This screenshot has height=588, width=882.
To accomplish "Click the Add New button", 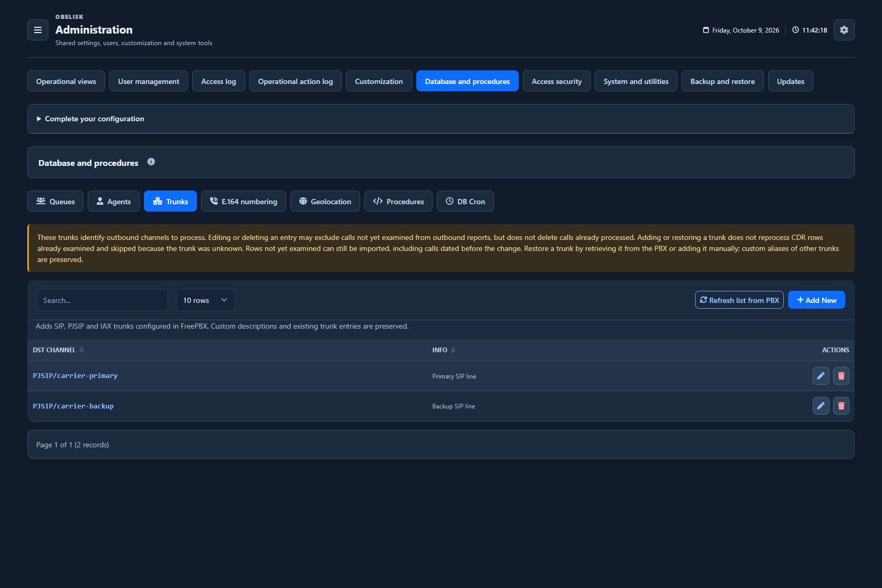I will point(816,300).
